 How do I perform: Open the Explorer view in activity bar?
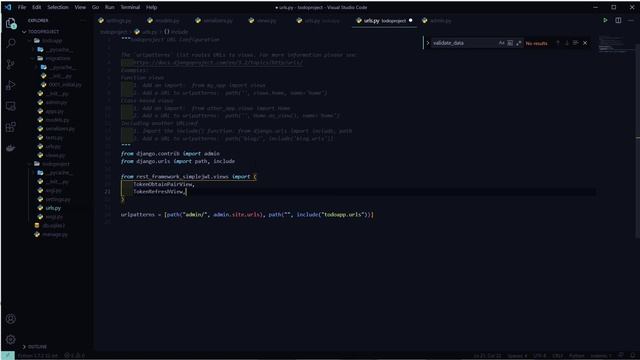click(x=11, y=23)
